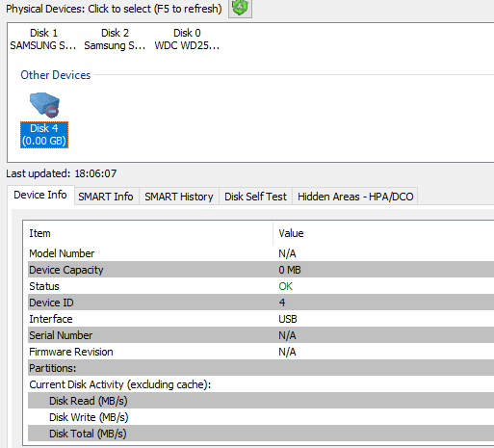
Task: Select the Device Capacity row
Action: click(261, 270)
